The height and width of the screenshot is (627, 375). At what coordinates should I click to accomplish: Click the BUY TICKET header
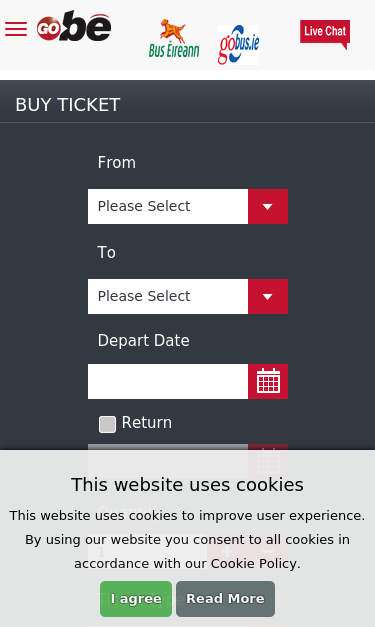coord(68,105)
